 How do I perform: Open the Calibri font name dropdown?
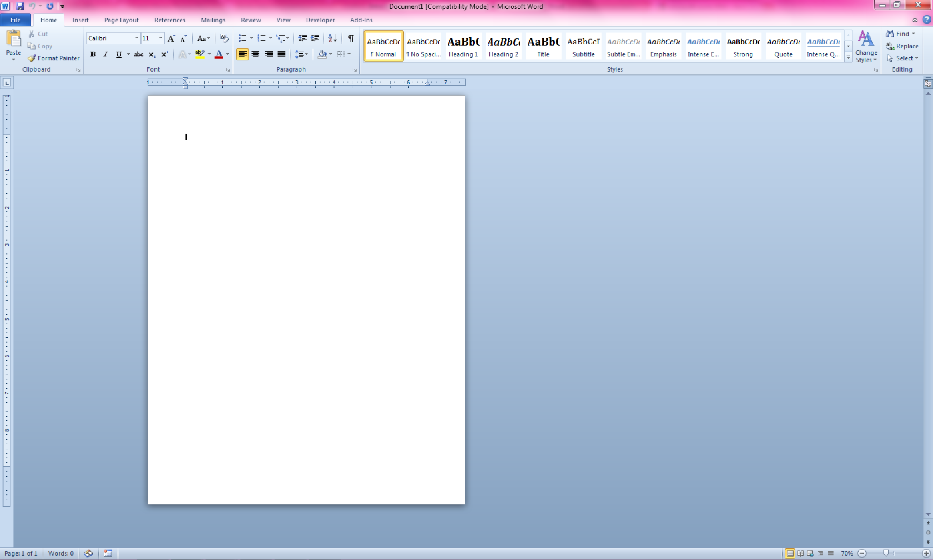point(136,38)
